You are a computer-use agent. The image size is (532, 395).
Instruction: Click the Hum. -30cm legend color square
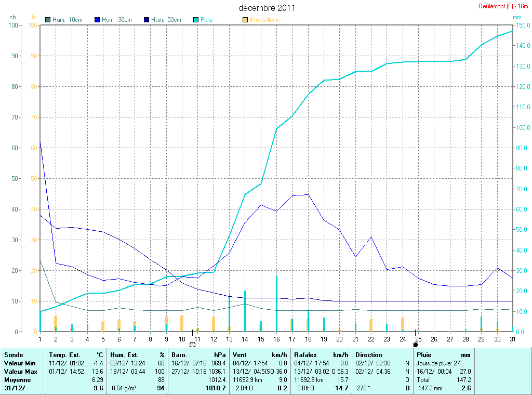pyautogui.click(x=97, y=20)
